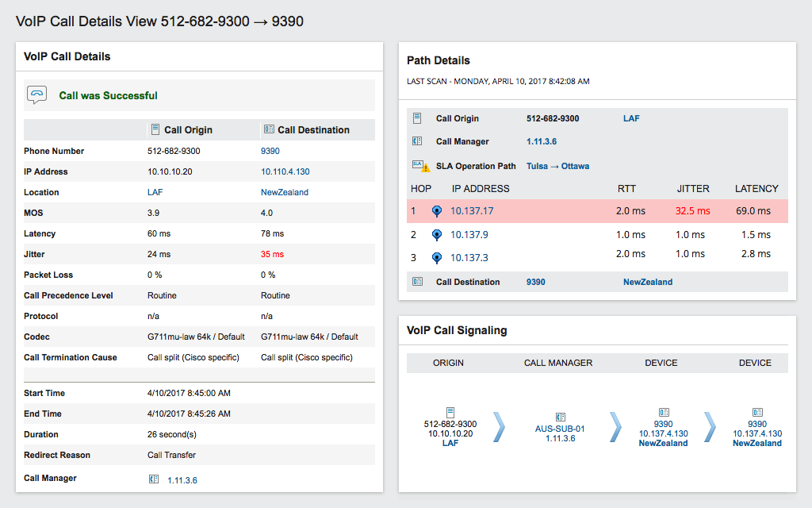This screenshot has width=812, height=508.
Task: Click the Call Destination device icon in Path Details
Action: (x=417, y=282)
